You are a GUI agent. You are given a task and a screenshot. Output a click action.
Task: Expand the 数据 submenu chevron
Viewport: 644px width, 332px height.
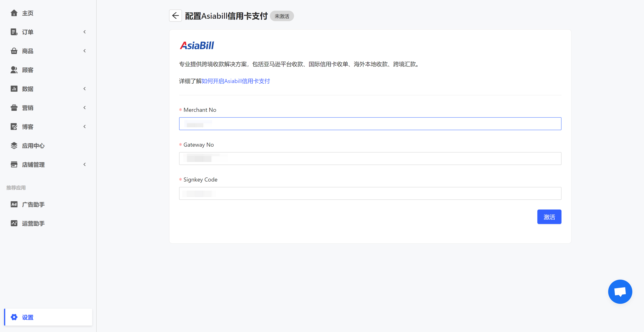tap(85, 89)
